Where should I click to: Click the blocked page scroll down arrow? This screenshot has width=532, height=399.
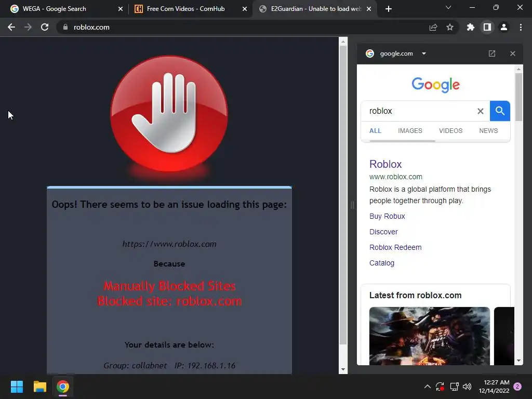pyautogui.click(x=343, y=369)
